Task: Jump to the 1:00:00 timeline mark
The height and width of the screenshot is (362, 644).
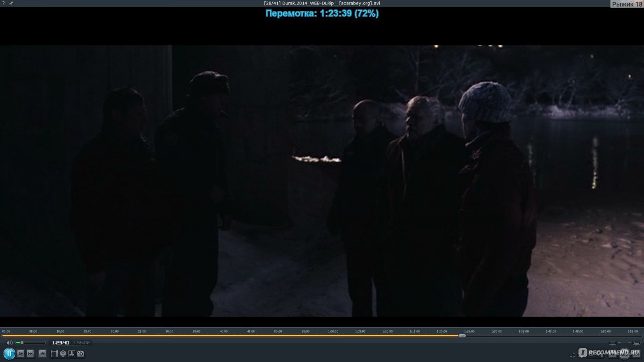Action: (x=333, y=331)
